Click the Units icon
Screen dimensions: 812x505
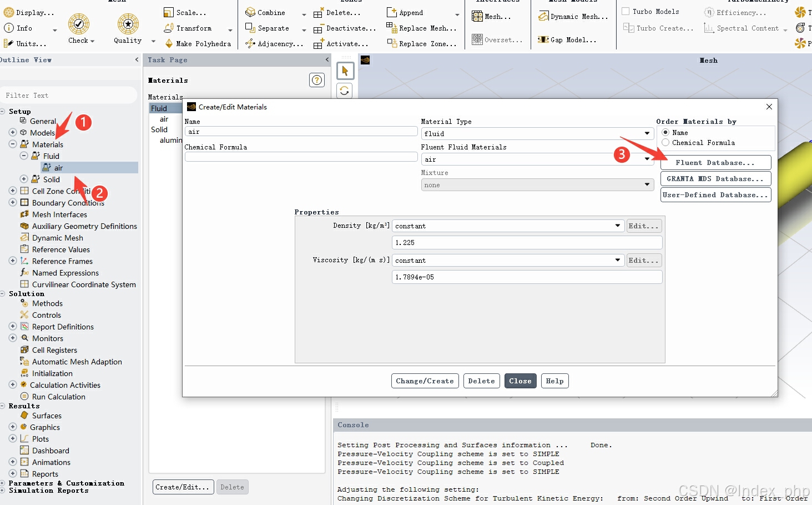click(9, 43)
